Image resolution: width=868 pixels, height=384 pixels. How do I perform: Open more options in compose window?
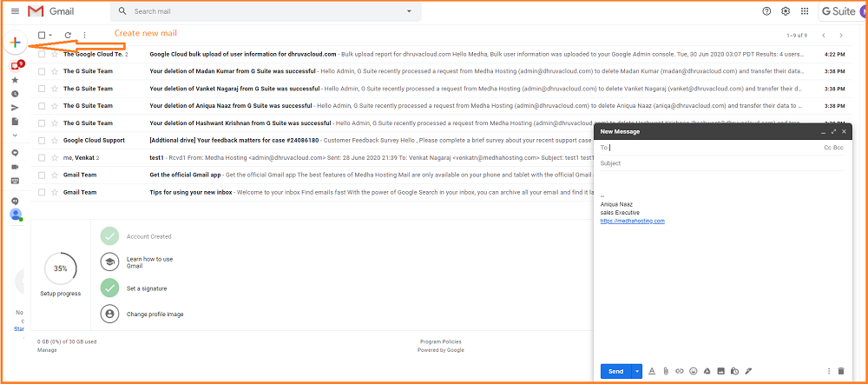(828, 371)
